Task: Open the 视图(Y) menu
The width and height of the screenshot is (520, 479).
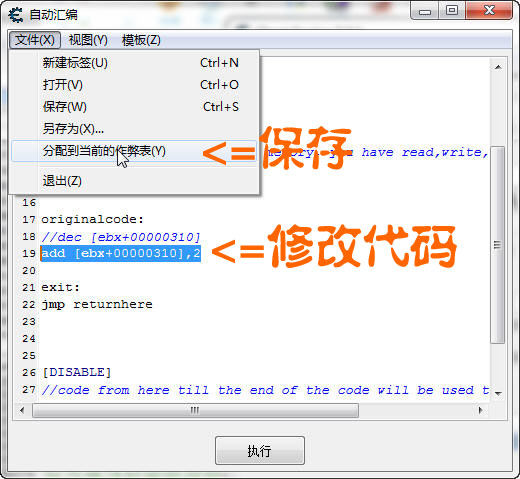Action: coord(88,40)
